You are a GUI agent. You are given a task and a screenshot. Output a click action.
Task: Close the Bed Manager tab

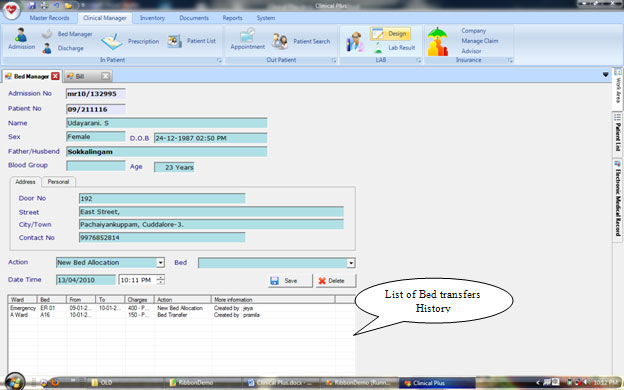55,76
